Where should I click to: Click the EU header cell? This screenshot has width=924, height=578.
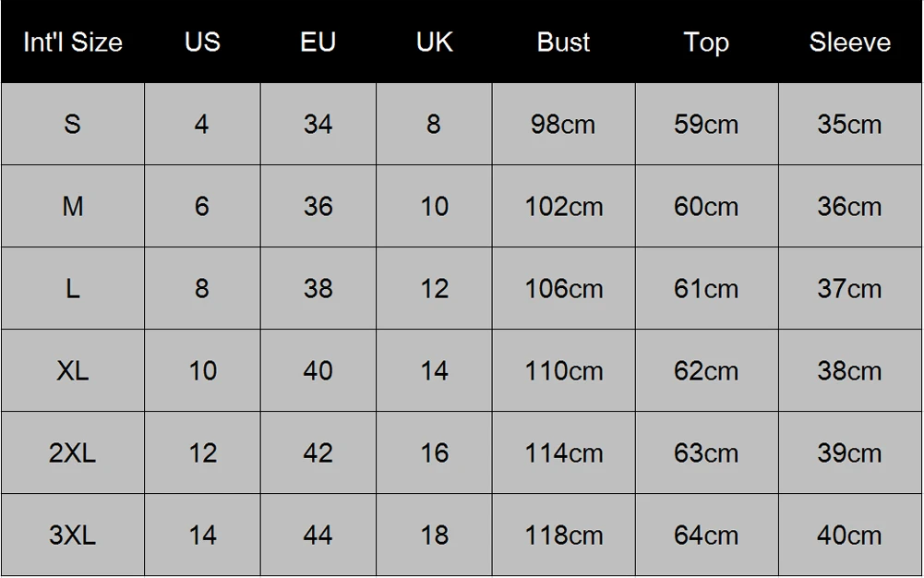click(x=318, y=42)
